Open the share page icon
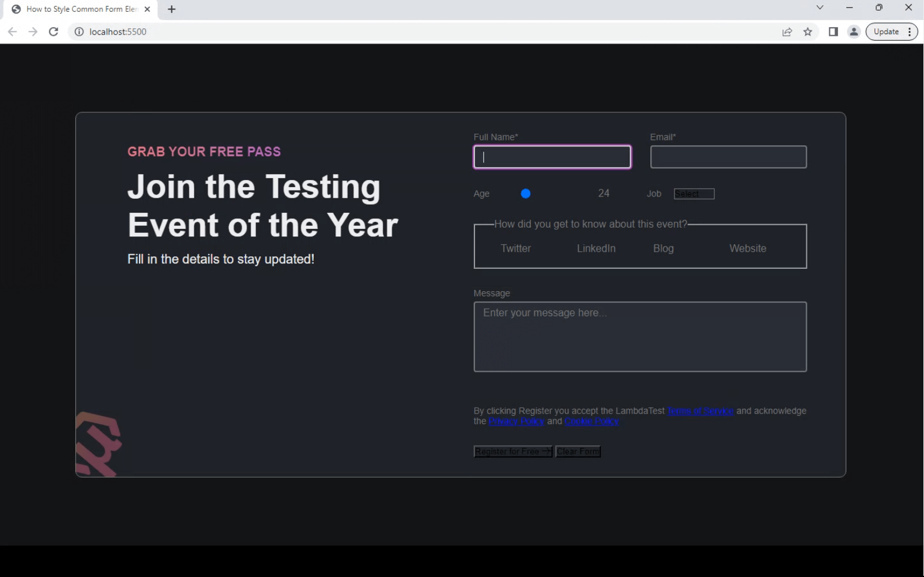 [787, 32]
